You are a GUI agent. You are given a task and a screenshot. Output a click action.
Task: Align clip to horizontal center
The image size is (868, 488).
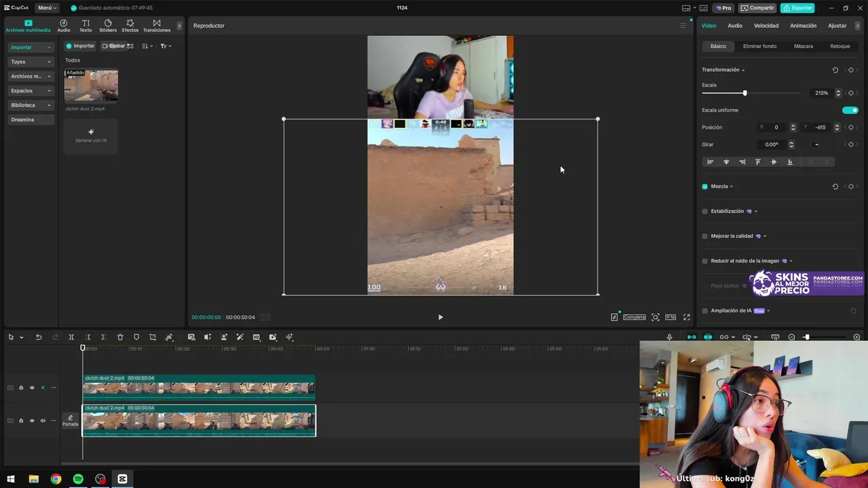(x=726, y=162)
